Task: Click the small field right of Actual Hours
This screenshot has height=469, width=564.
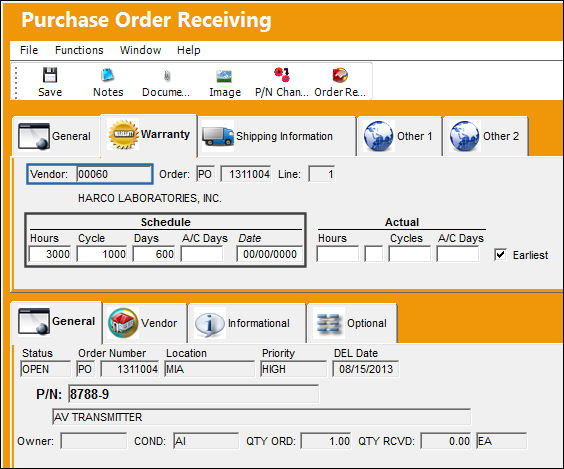Action: click(373, 254)
